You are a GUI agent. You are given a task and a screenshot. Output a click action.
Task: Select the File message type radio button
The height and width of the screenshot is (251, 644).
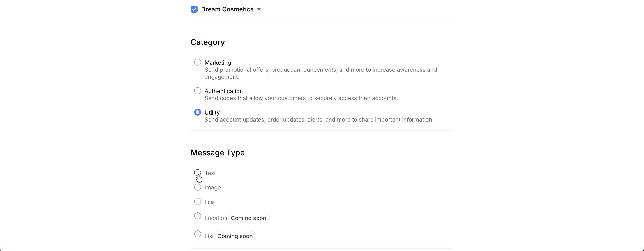[198, 202]
